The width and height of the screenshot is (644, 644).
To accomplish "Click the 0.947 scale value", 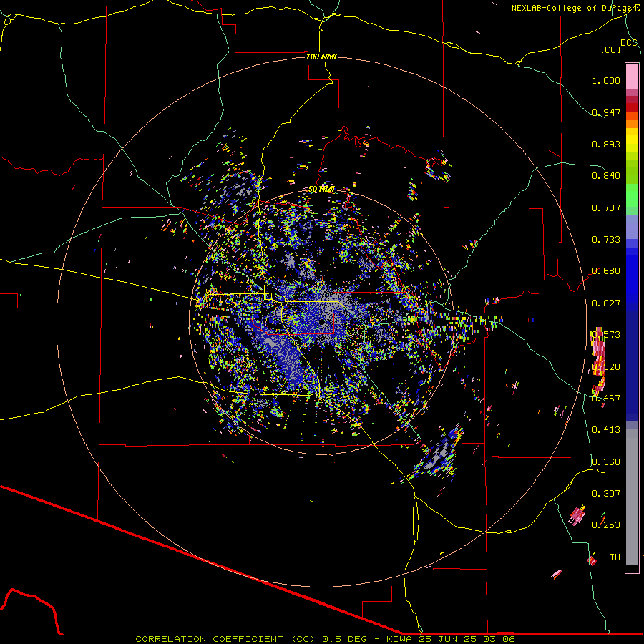I will 606,112.
